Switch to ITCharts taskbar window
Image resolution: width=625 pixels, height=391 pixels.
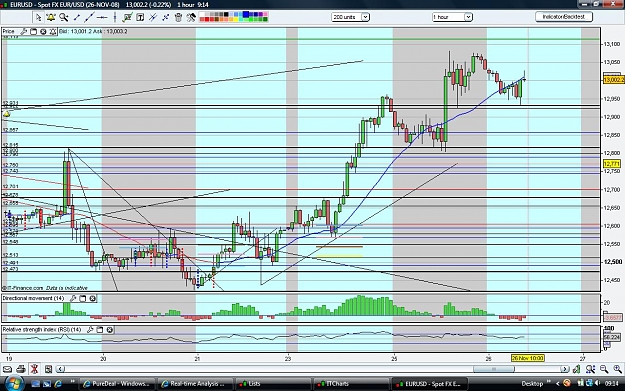[x=352, y=384]
